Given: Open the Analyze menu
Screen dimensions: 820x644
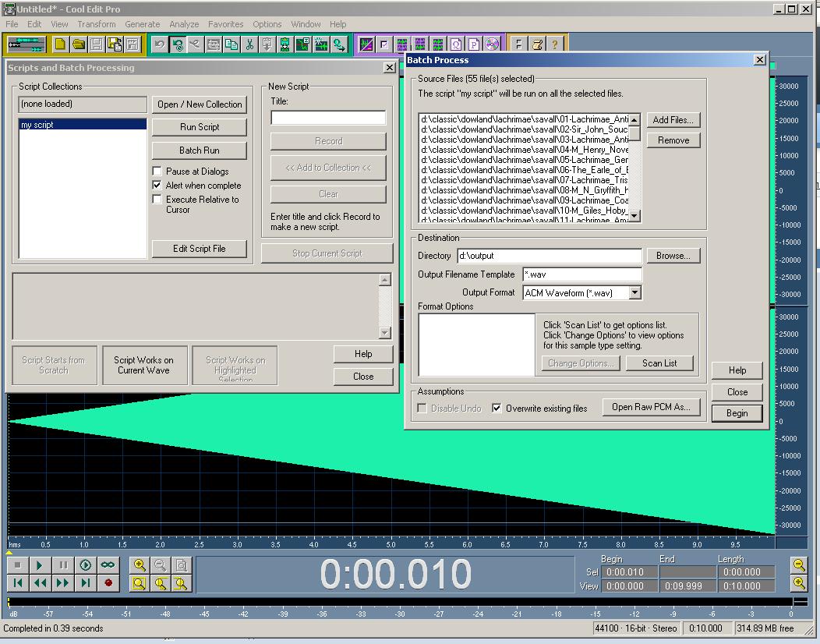Looking at the screenshot, I should [x=184, y=24].
